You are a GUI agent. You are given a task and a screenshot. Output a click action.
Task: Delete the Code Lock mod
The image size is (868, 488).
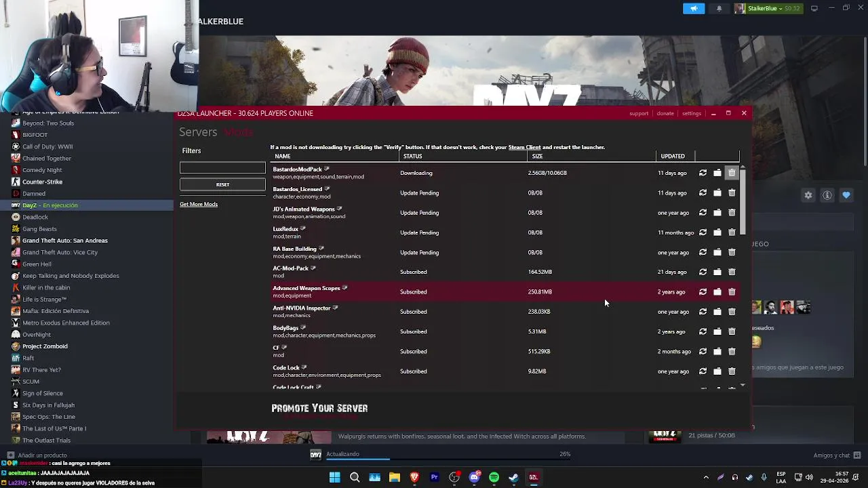[x=732, y=371]
